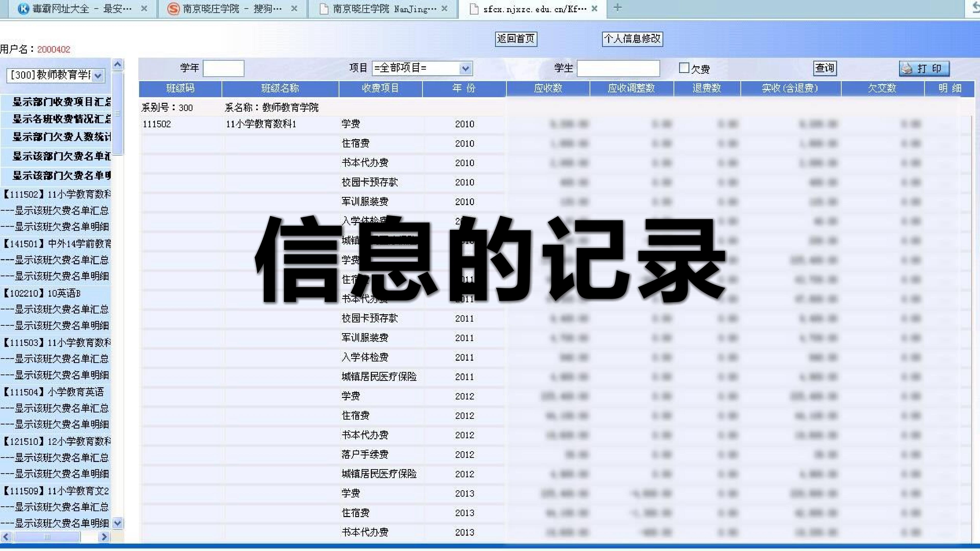Select class 【111502】11小学教育数科
The width and height of the screenshot is (980, 551).
pyautogui.click(x=56, y=194)
